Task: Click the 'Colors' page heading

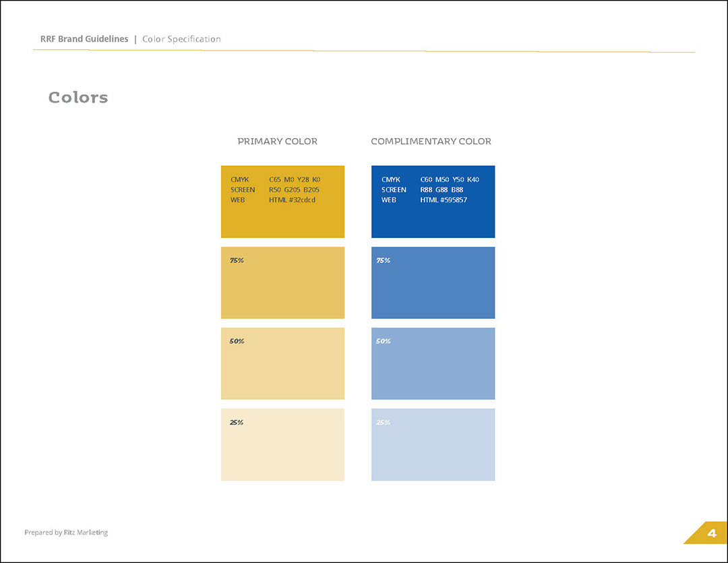Action: click(x=78, y=98)
